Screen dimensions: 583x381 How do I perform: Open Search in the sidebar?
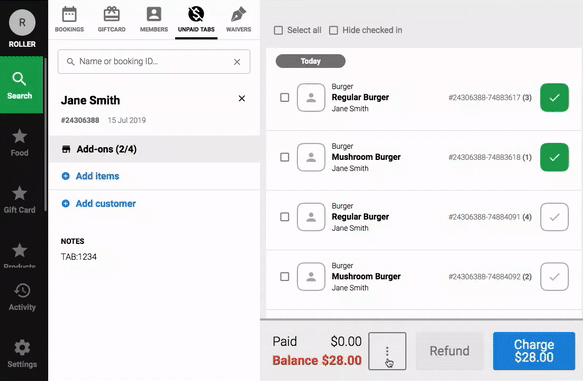point(21,85)
